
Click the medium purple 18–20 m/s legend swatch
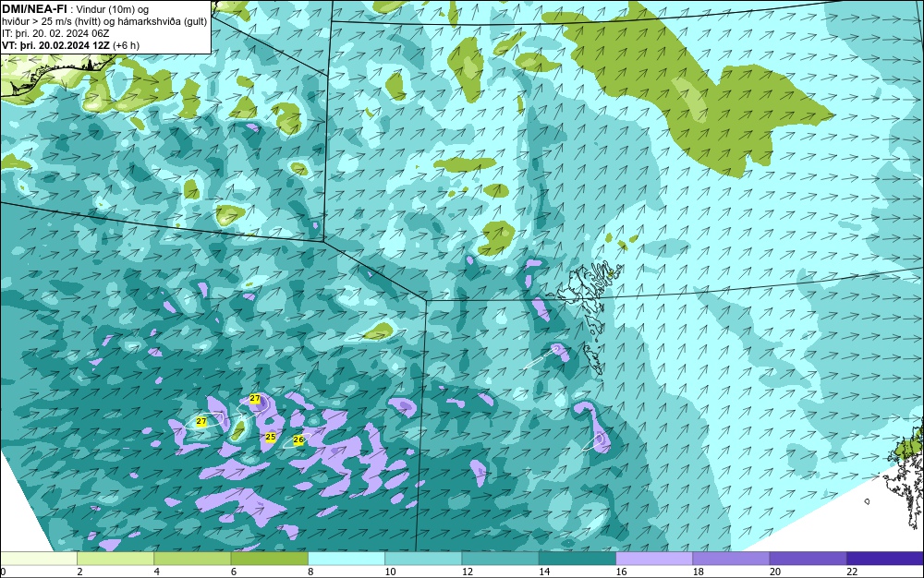[731, 559]
